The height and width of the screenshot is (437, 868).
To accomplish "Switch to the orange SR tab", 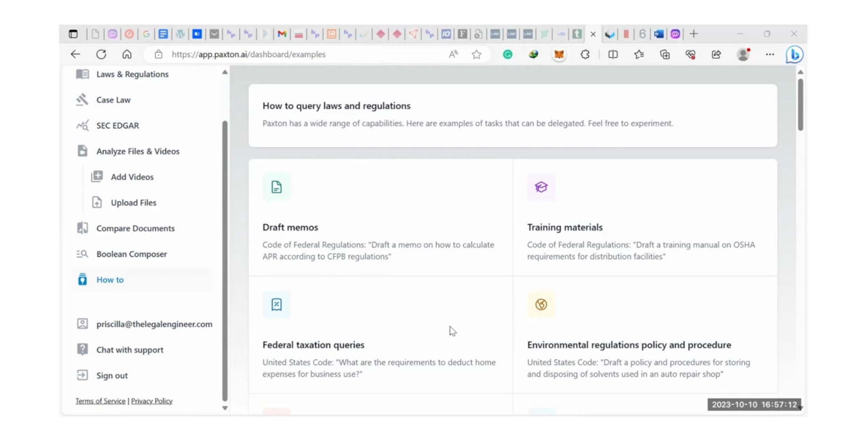I will pos(332,34).
